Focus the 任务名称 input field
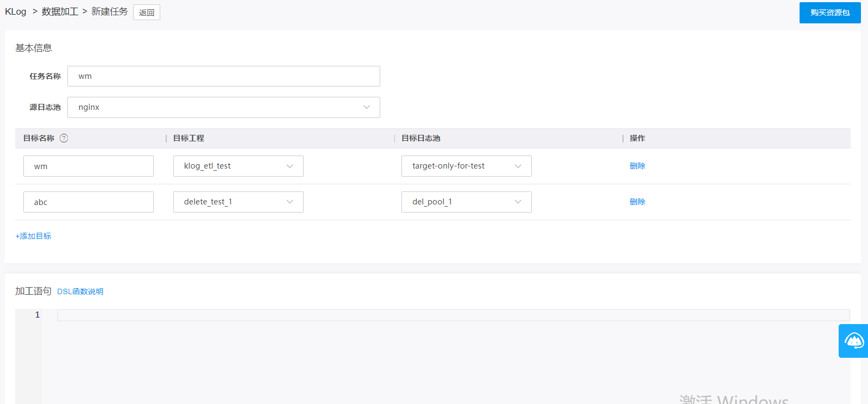This screenshot has width=868, height=404. point(223,76)
